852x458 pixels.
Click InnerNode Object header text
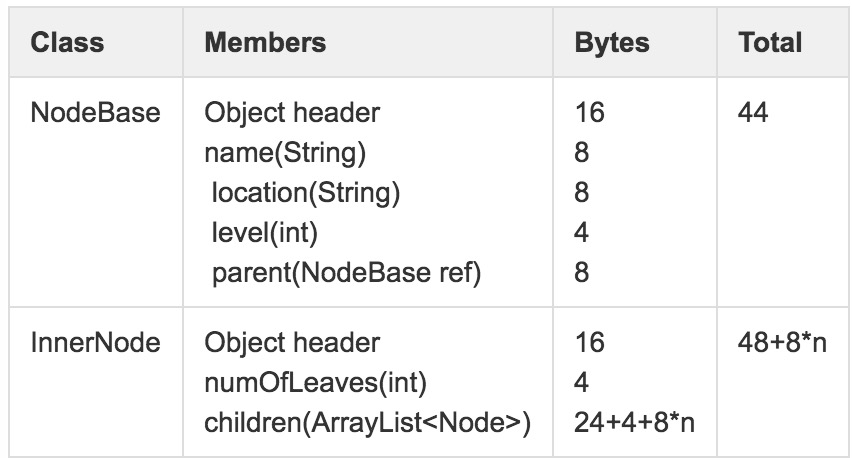click(292, 343)
